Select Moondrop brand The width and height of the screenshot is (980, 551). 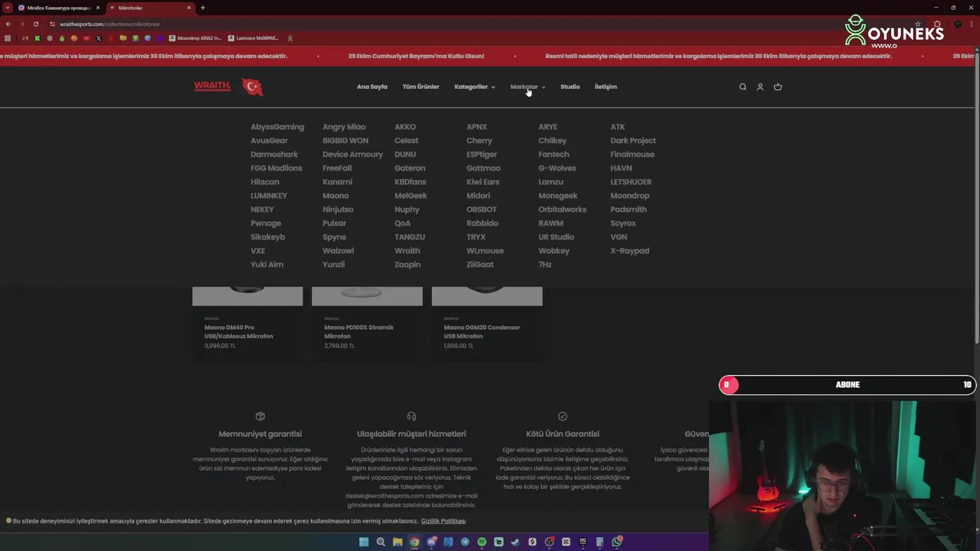(629, 196)
